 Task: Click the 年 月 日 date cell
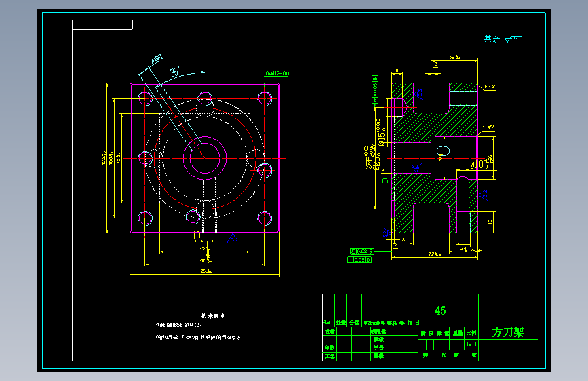click(x=409, y=323)
